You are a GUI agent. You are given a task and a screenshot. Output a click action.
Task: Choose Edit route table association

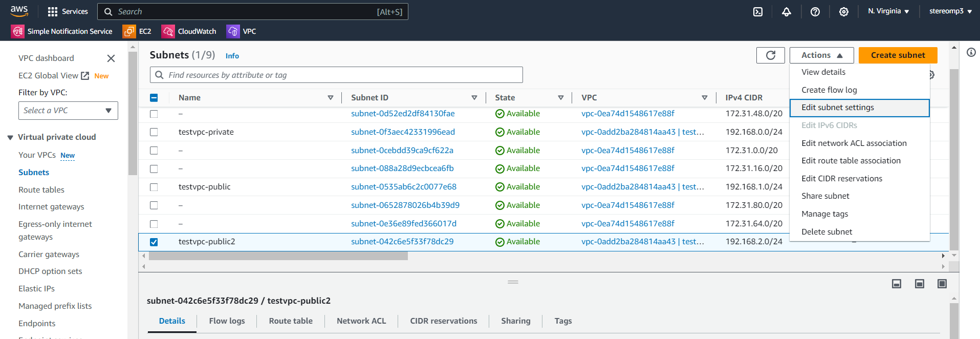point(859,161)
